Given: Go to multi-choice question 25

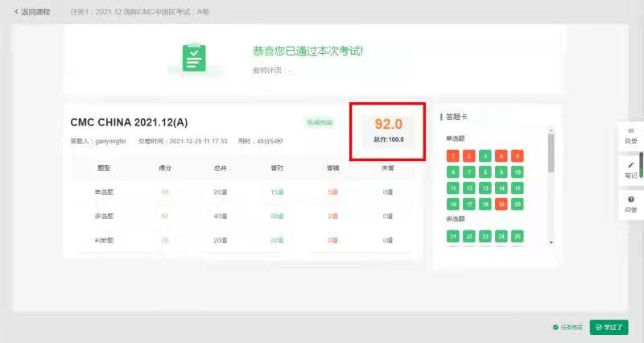Looking at the screenshot, I should click(518, 236).
